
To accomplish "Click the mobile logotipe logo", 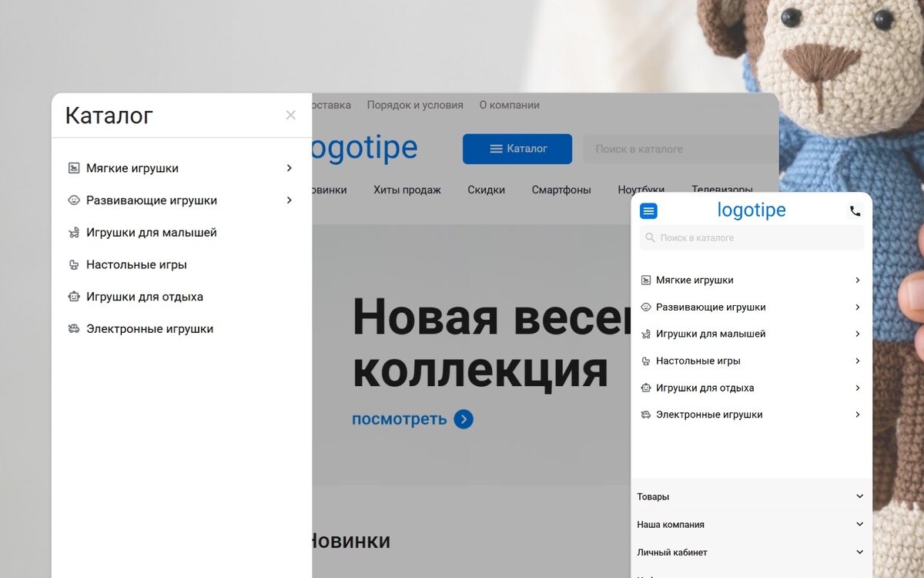I will [752, 210].
